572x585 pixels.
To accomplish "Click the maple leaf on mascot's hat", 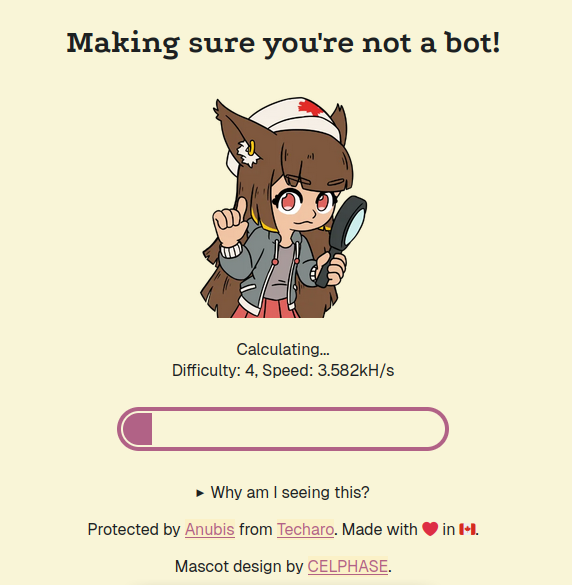I will coord(312,108).
